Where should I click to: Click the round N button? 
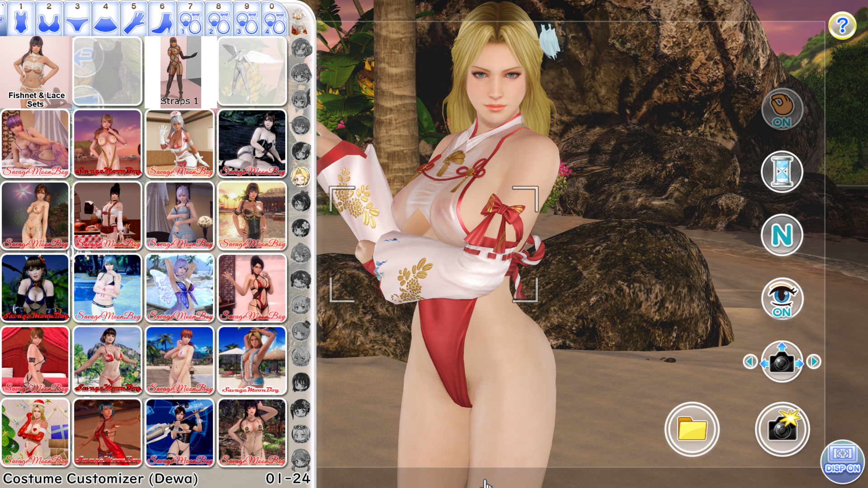(x=782, y=235)
